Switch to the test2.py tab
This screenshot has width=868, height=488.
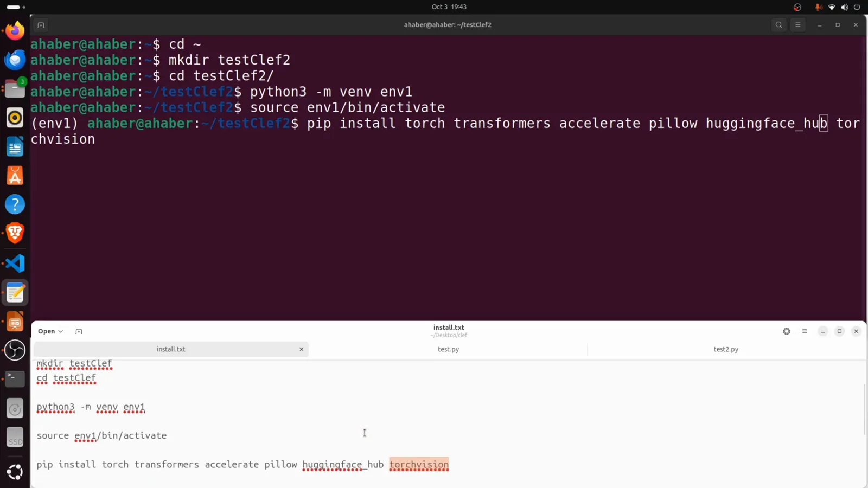pos(726,349)
